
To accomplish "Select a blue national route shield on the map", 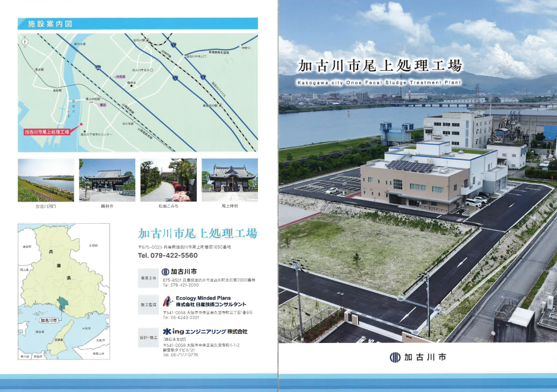I will pyautogui.click(x=97, y=66).
